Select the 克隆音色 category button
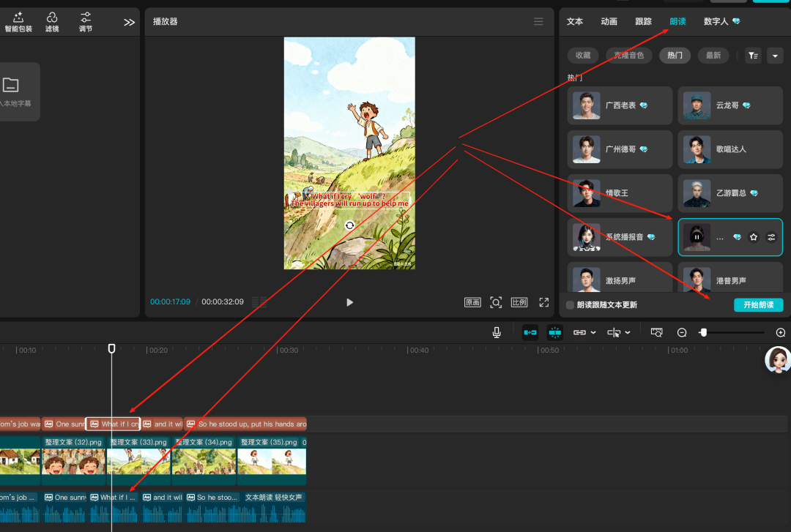791x532 pixels. 629,56
